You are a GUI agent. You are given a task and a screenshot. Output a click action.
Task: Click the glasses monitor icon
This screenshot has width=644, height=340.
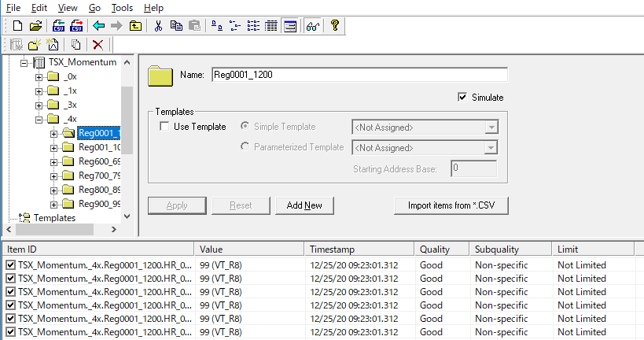pos(312,26)
